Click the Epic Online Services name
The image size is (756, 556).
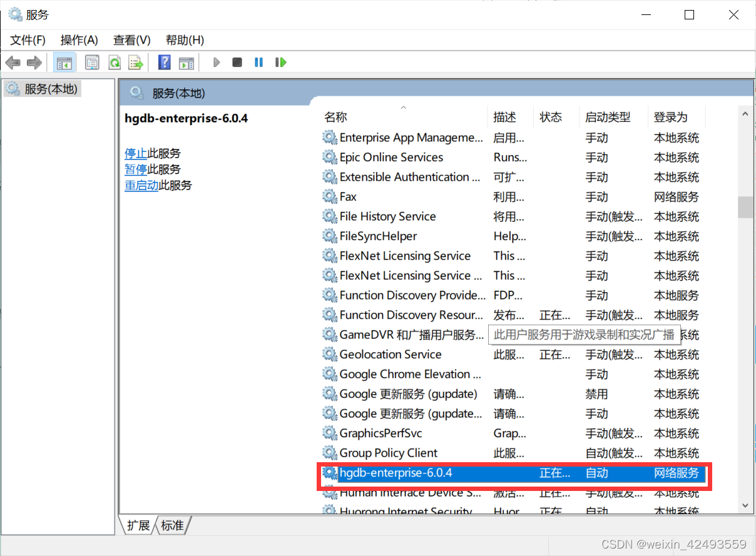391,157
